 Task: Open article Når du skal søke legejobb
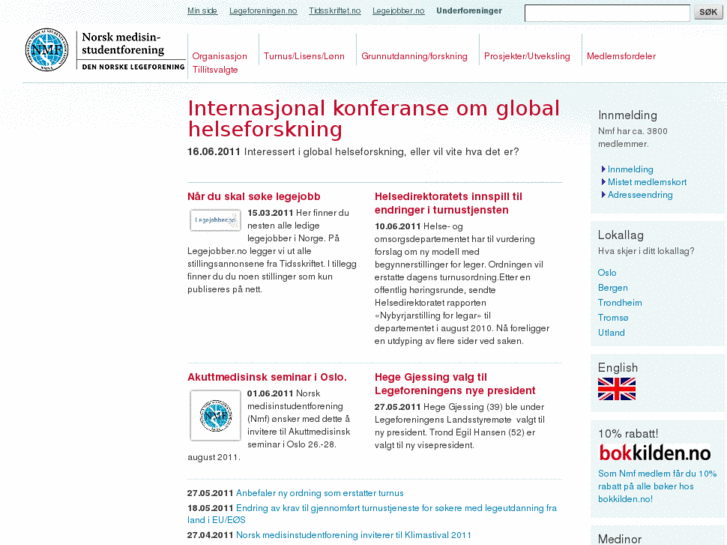point(254,197)
